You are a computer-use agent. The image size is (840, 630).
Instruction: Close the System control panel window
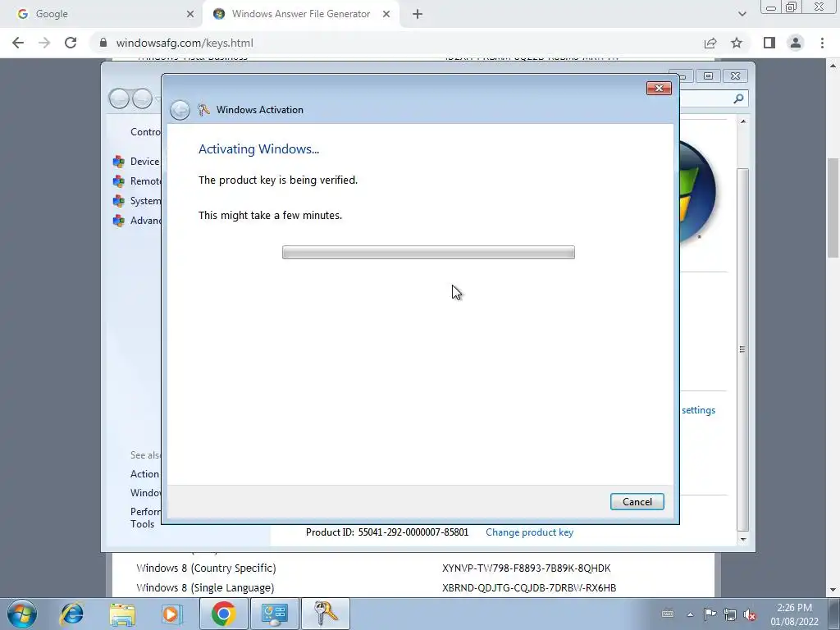pos(735,76)
